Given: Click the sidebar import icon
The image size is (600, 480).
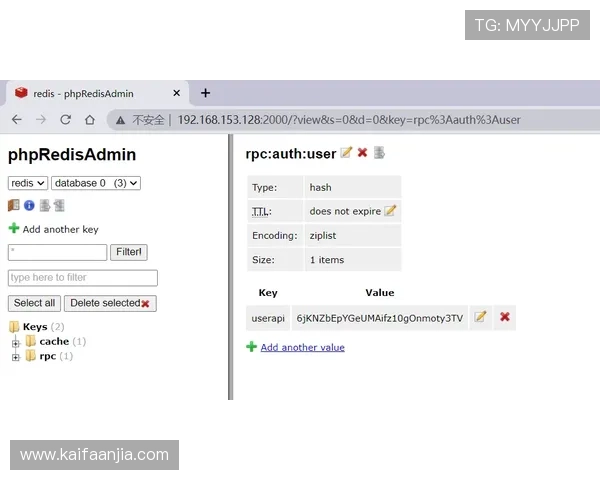Looking at the screenshot, I should tap(59, 205).
